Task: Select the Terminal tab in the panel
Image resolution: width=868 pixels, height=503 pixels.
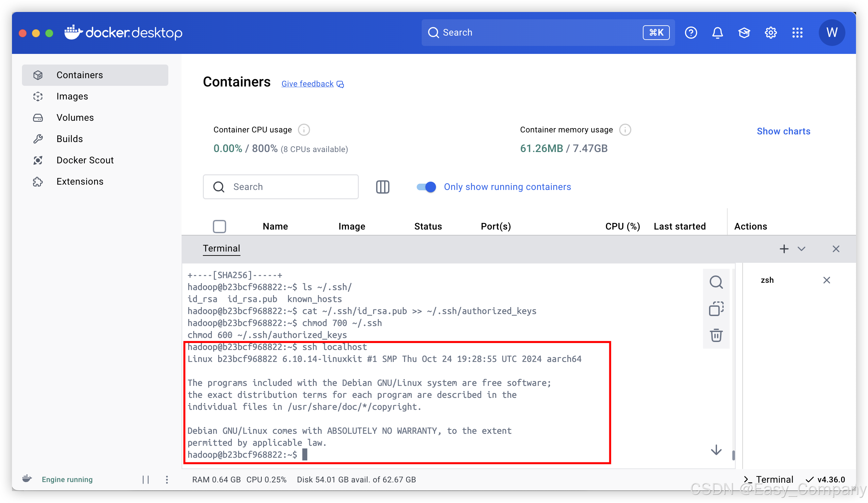Action: [221, 249]
